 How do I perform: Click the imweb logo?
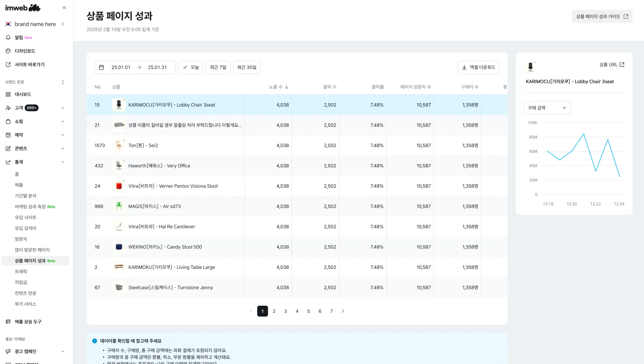tap(23, 8)
